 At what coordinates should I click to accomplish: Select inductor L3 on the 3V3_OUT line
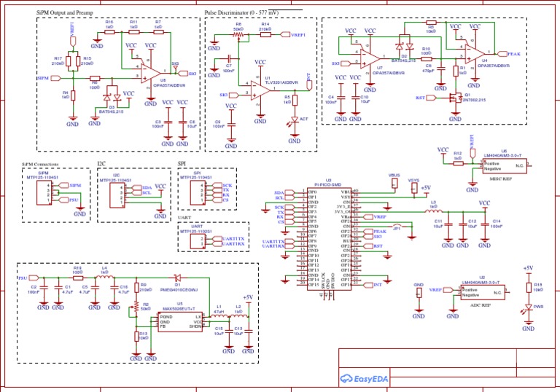(433, 211)
